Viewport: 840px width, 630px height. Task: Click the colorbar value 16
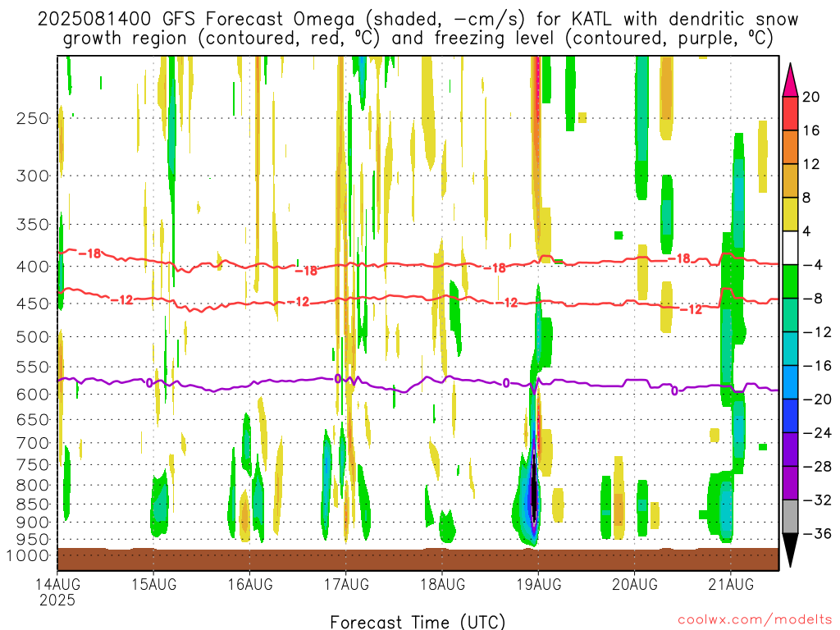(811, 130)
